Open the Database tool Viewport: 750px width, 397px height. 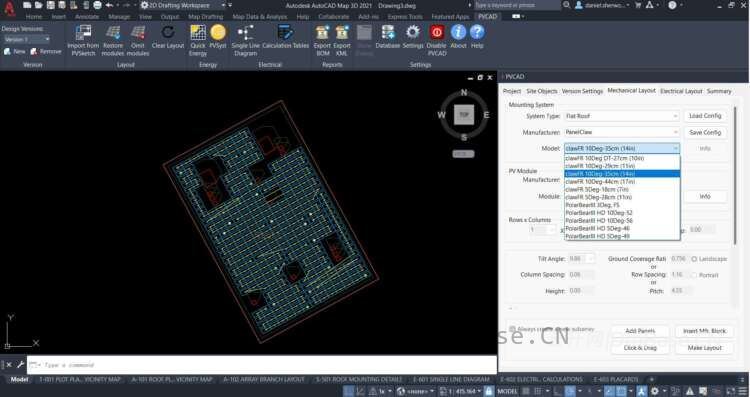tap(387, 37)
